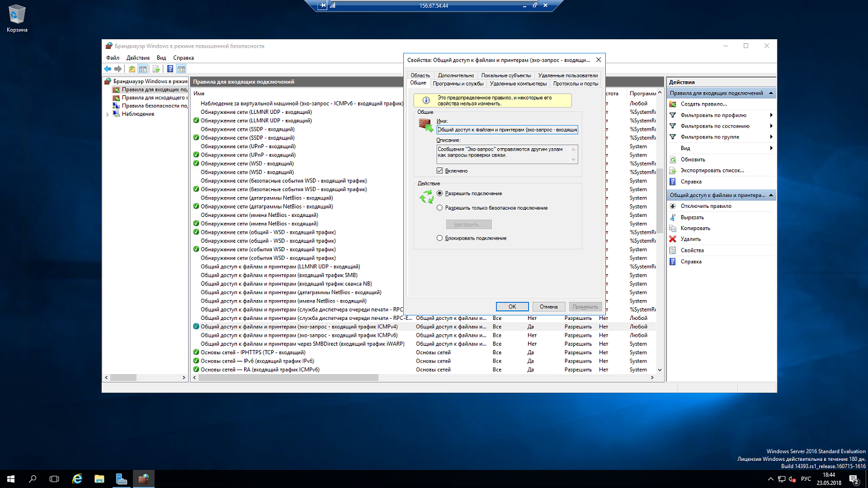Open Internet Explorer from the taskbar
The height and width of the screenshot is (488, 868).
(x=77, y=479)
